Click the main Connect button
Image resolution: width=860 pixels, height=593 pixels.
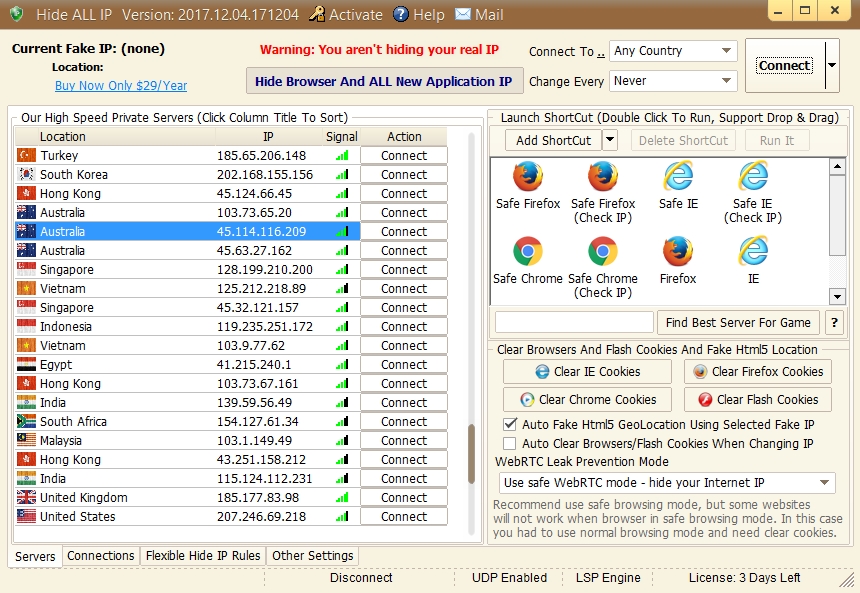(784, 66)
